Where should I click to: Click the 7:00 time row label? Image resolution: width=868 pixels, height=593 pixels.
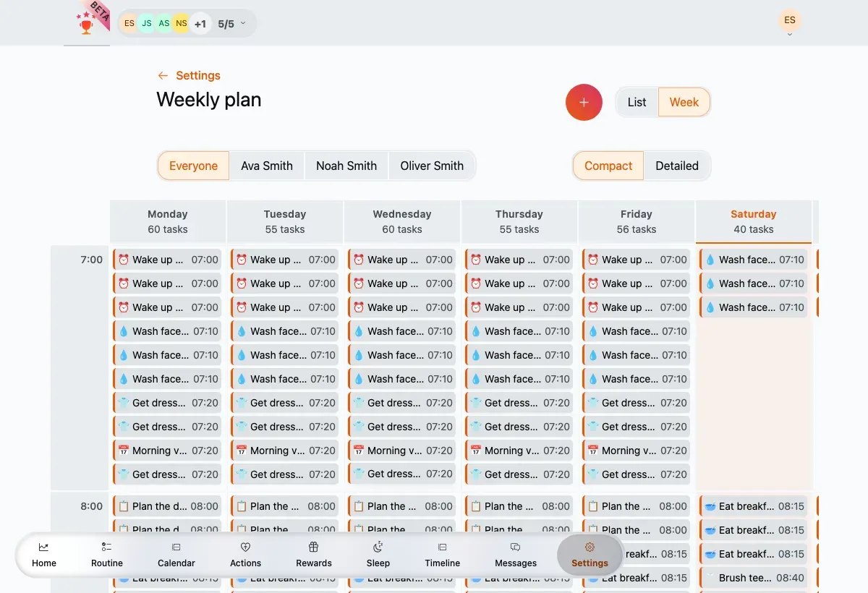92,260
